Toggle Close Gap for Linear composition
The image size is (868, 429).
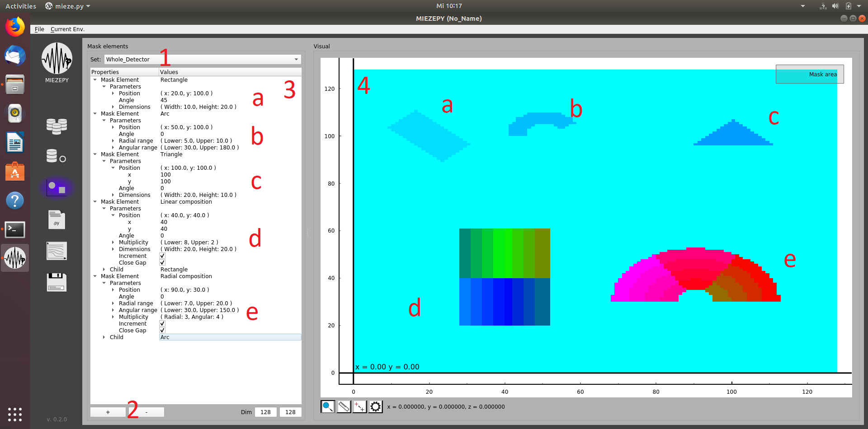(x=162, y=262)
